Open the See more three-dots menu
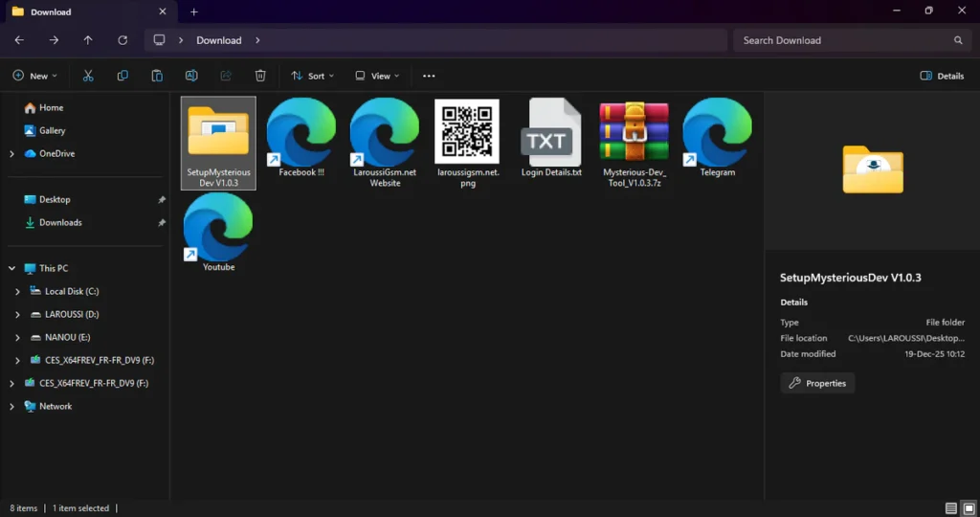Viewport: 980px width, 517px height. [429, 76]
